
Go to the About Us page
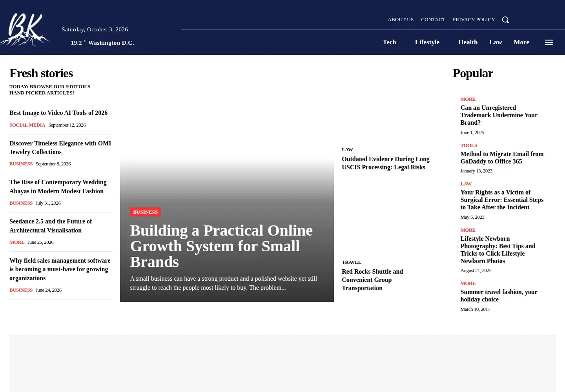click(x=401, y=20)
